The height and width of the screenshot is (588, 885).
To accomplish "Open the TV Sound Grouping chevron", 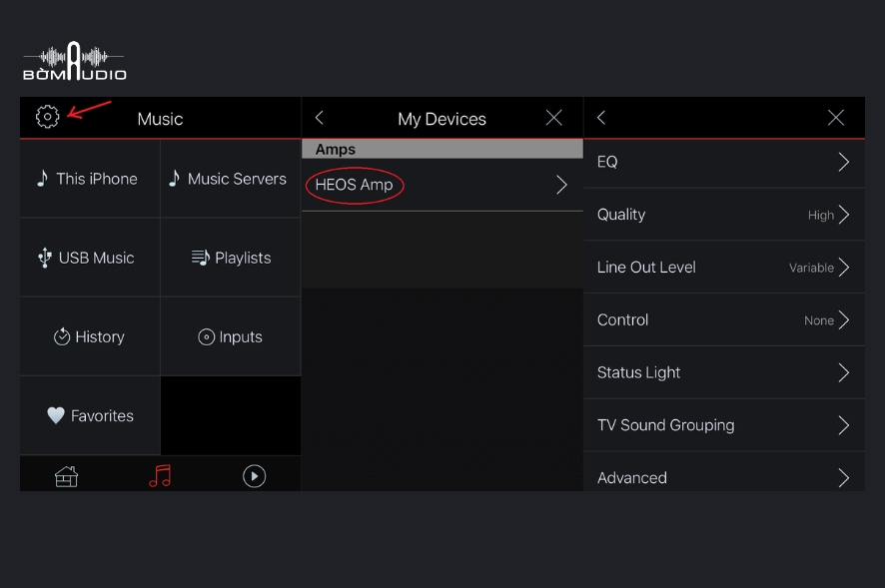I will coord(844,425).
